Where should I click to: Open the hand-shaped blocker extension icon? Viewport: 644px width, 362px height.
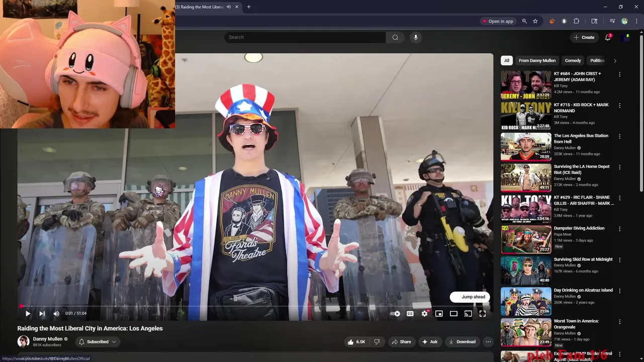[x=564, y=21]
